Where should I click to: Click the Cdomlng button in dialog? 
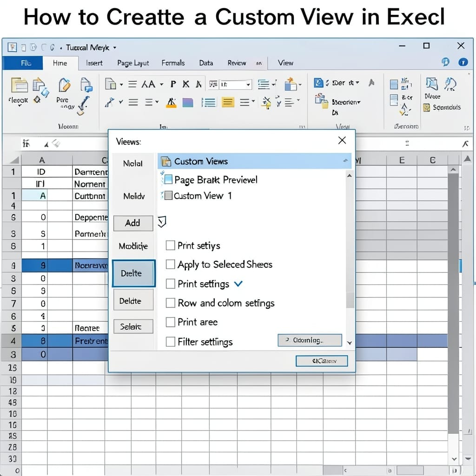[310, 340]
